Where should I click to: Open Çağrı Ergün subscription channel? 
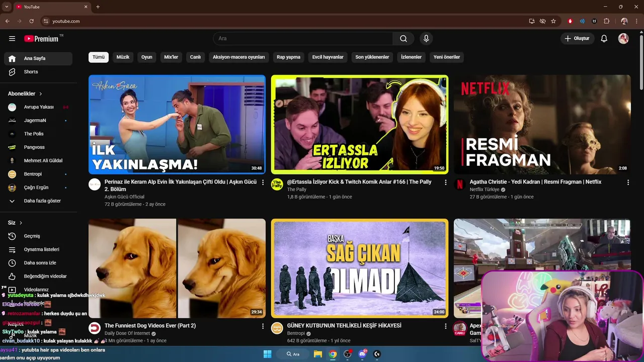pos(38,188)
